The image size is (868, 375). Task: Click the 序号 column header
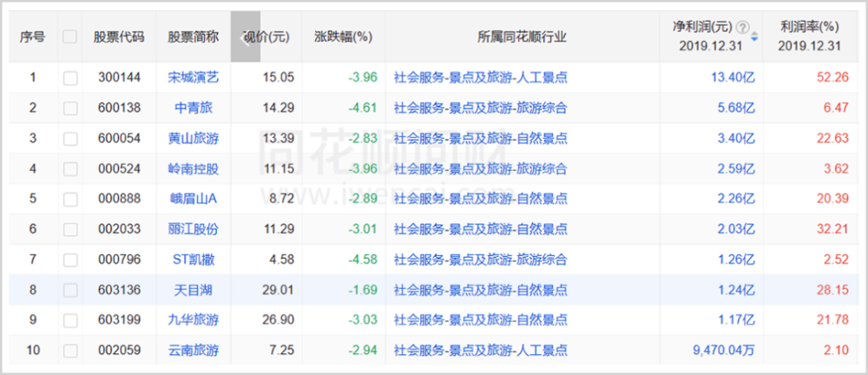tap(33, 37)
